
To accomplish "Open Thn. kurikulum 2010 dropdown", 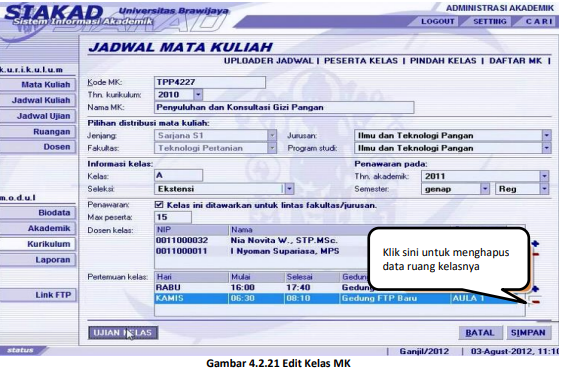I will point(198,95).
